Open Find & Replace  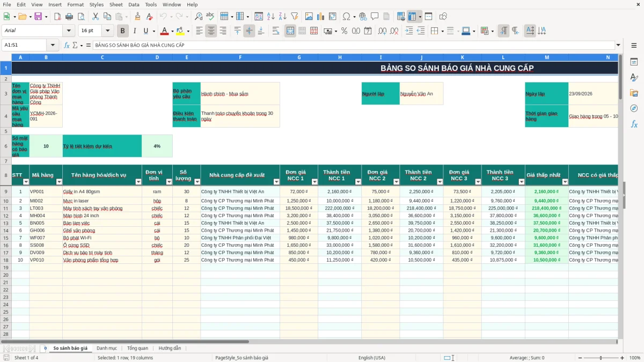(x=199, y=17)
